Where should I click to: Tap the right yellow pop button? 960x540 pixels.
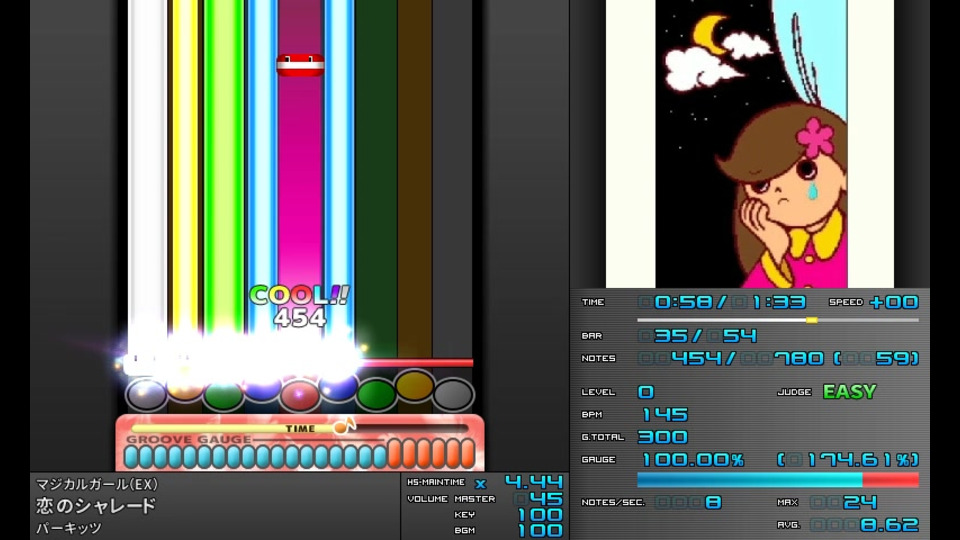pos(414,386)
